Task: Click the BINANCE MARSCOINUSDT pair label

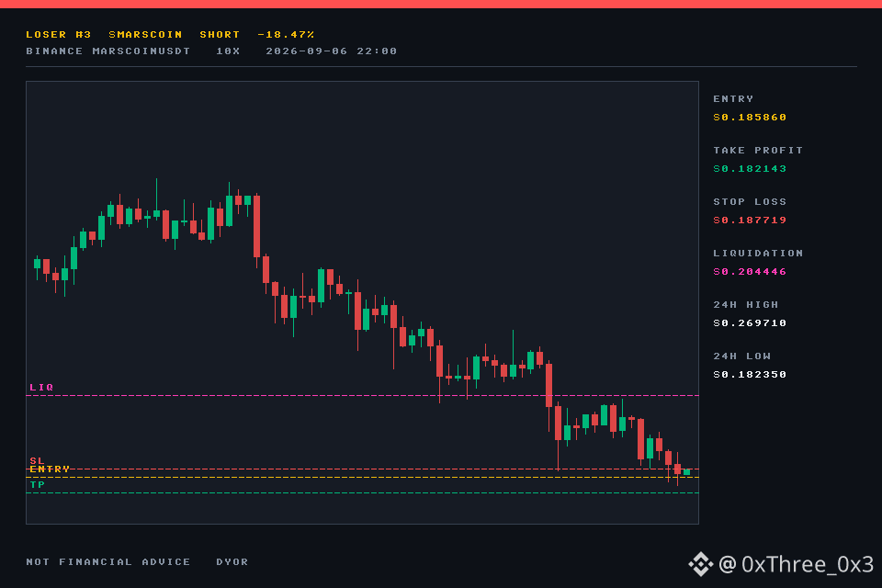Action: [108, 51]
